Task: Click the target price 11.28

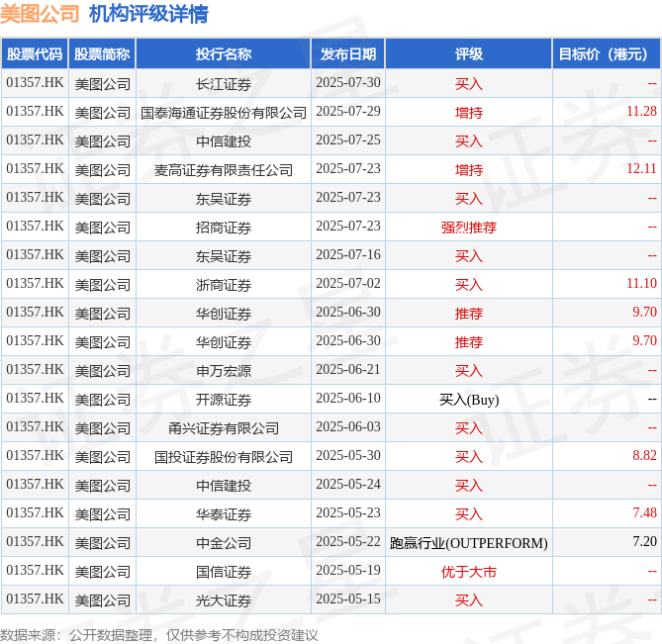Action: (641, 111)
